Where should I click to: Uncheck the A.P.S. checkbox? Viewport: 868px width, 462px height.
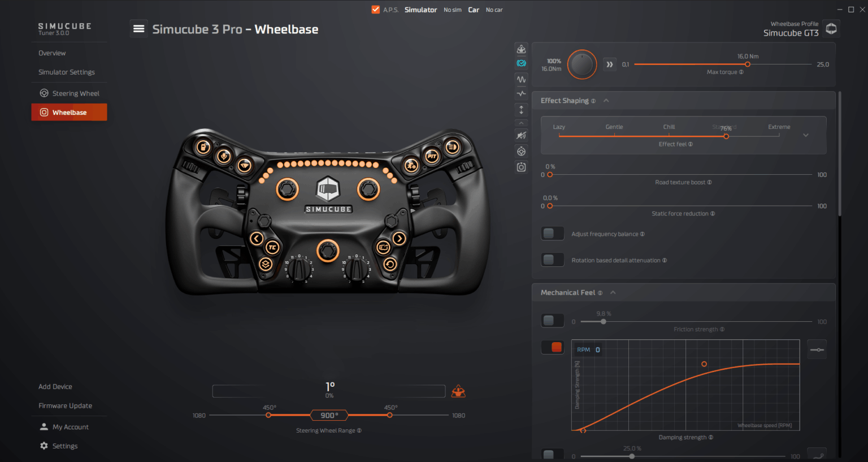click(376, 10)
